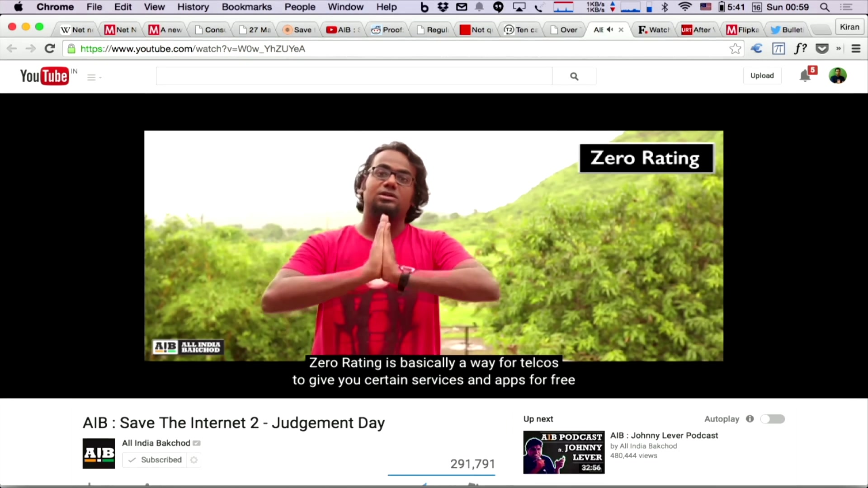The height and width of the screenshot is (488, 868).
Task: Open the Edit menu
Action: point(123,7)
